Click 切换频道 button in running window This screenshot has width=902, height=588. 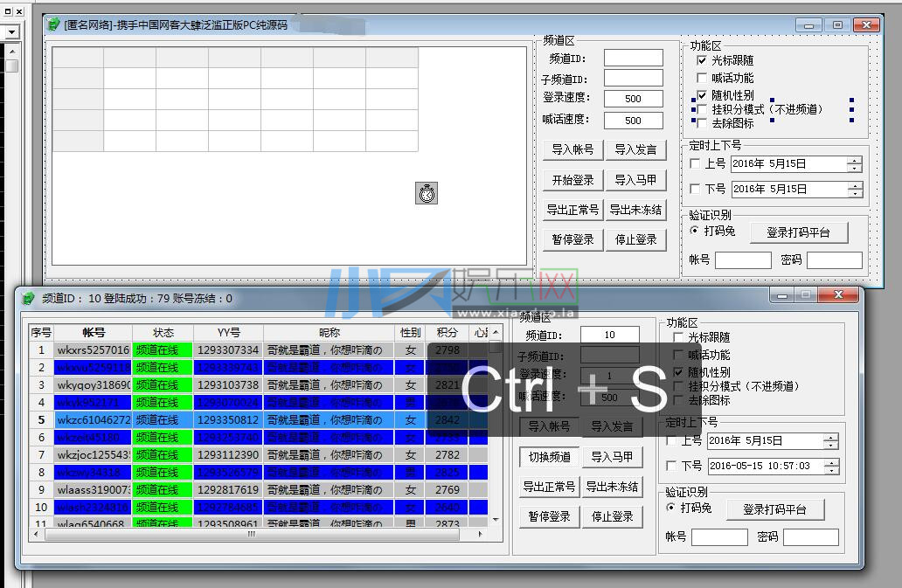click(550, 458)
